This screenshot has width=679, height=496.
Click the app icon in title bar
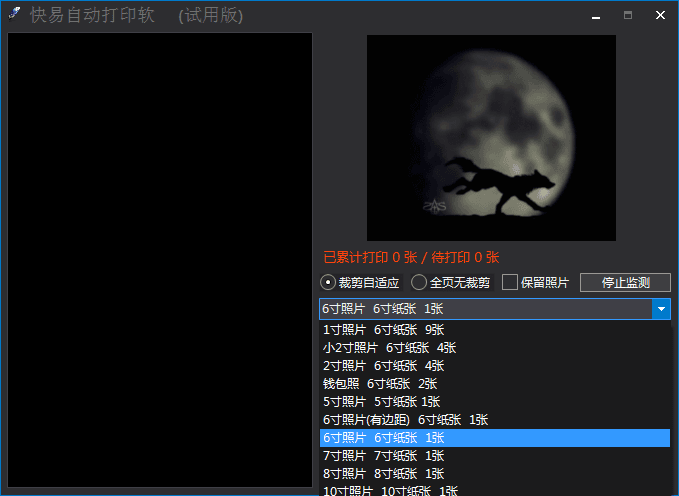15,14
